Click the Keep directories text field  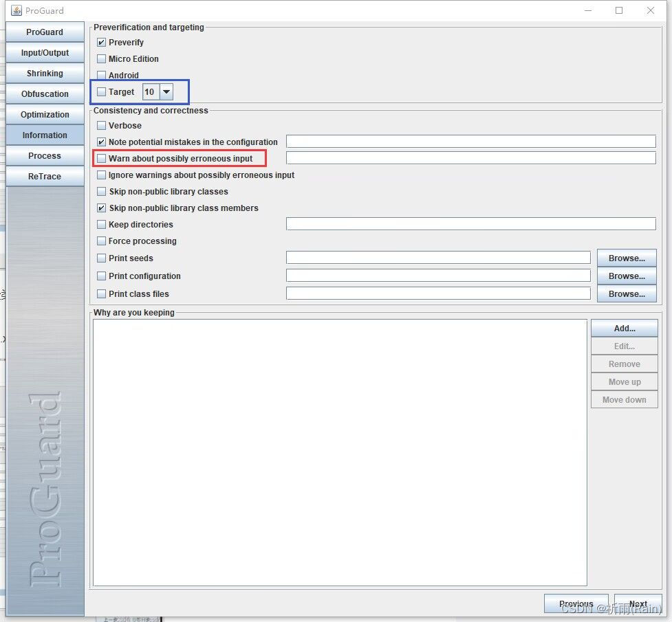coord(471,223)
